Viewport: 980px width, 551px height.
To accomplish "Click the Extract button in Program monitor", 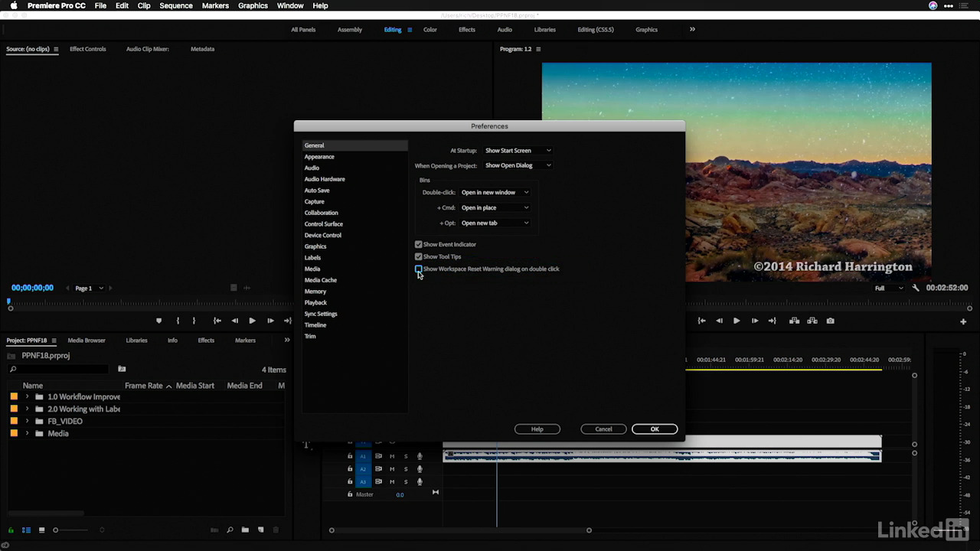I will (x=812, y=321).
